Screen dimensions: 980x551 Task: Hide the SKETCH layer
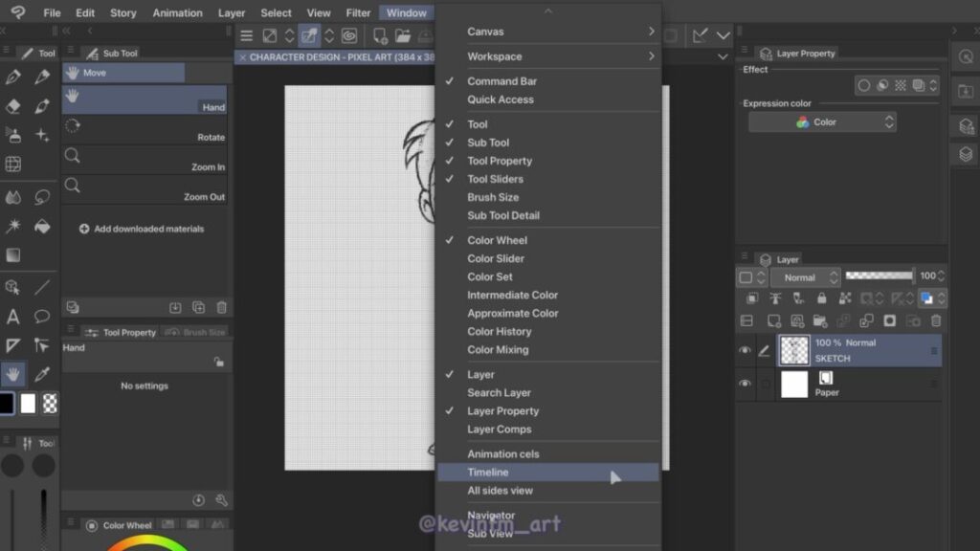coord(745,351)
